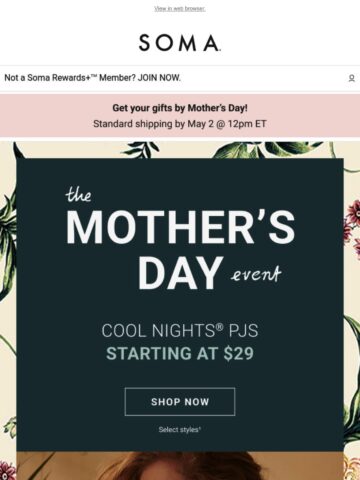
Task: Open the account profile icon
Action: tap(351, 78)
